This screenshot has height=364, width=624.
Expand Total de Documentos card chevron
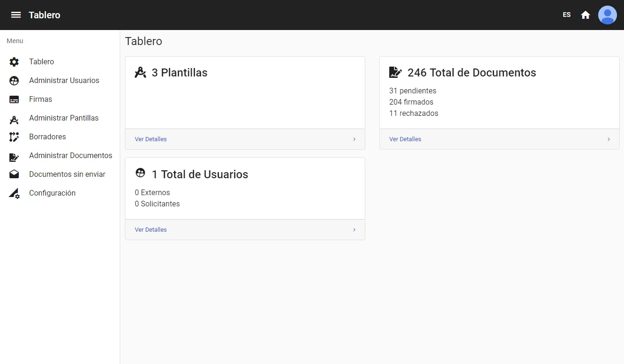coord(609,139)
